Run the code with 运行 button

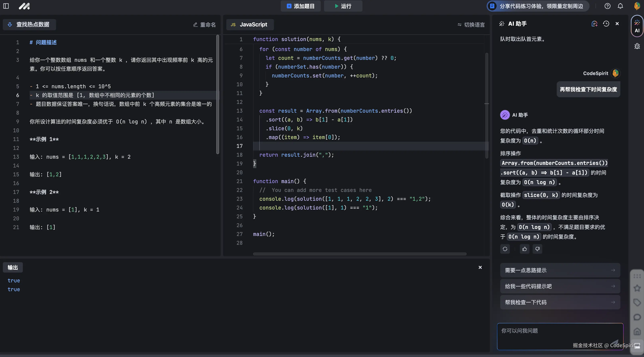(343, 6)
